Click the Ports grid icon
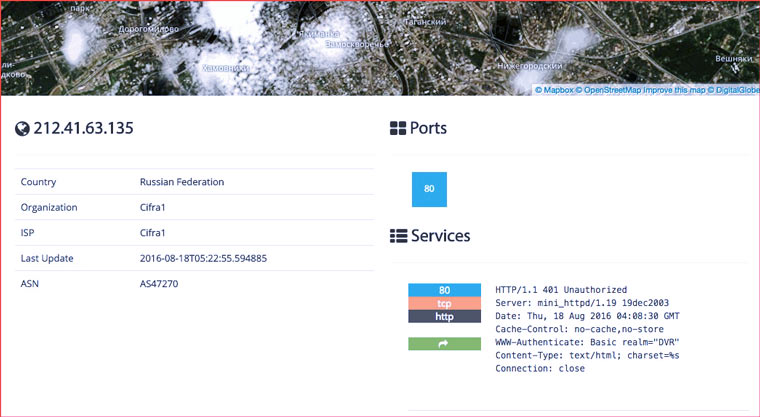The width and height of the screenshot is (760, 417). [x=398, y=128]
